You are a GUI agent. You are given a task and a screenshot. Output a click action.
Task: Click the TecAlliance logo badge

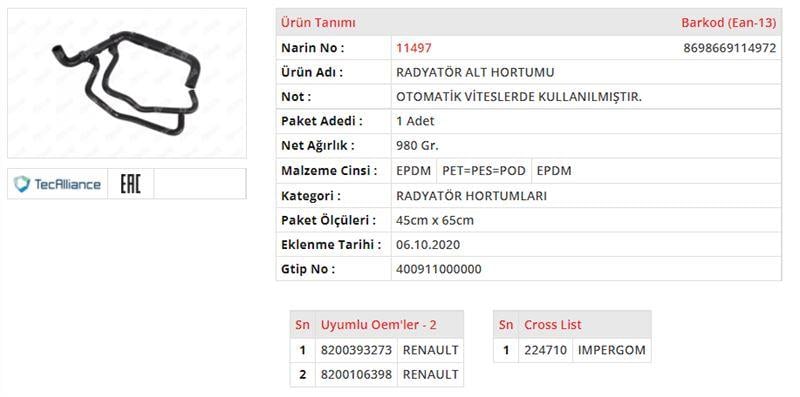58,184
